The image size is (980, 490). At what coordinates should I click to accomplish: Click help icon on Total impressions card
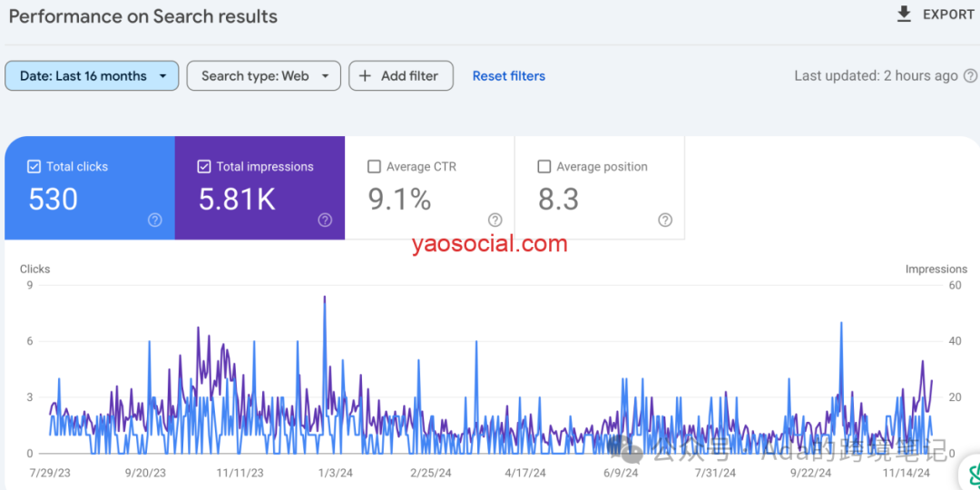pos(325,220)
